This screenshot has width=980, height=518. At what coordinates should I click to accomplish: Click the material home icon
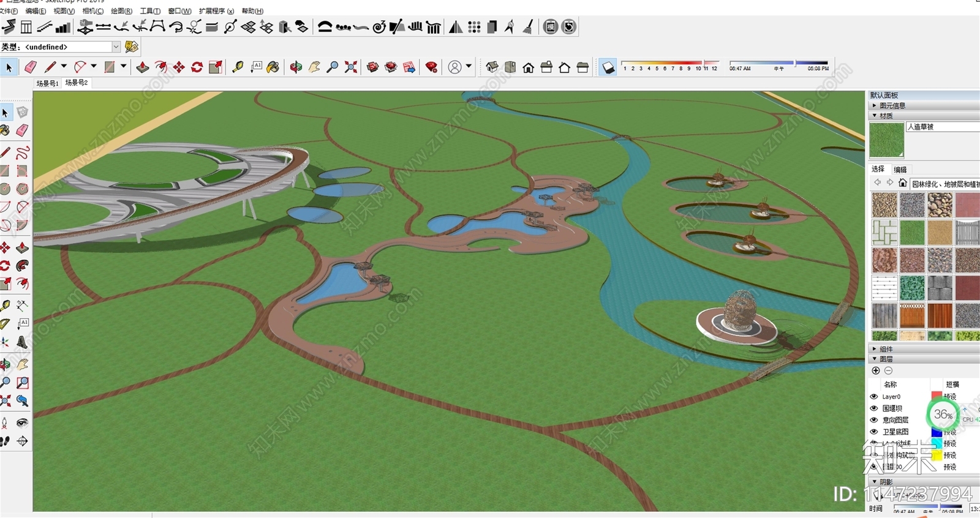coord(902,183)
